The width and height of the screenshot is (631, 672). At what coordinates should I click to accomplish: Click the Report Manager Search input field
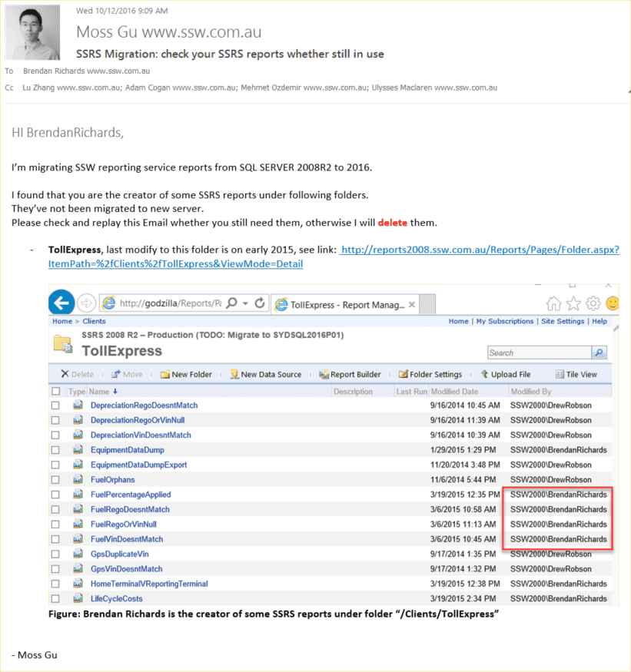coord(539,353)
